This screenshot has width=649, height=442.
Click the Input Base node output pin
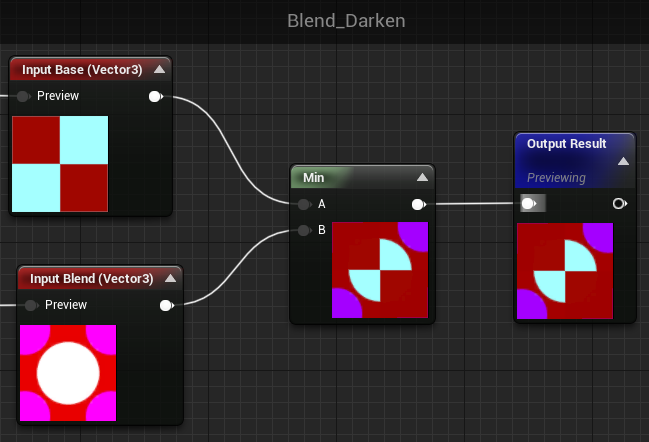click(156, 96)
